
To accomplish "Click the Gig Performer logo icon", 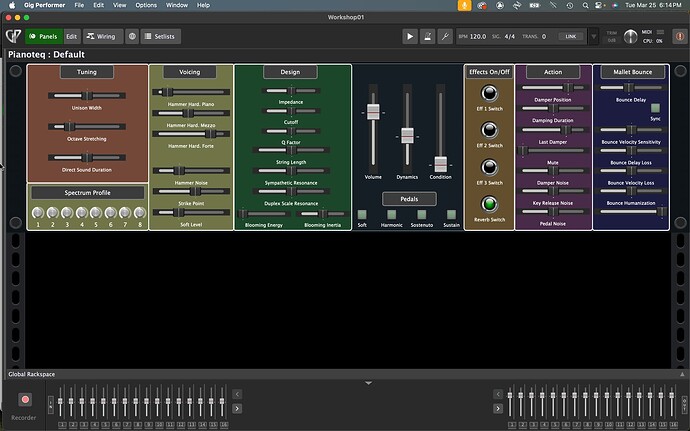I will [x=13, y=36].
